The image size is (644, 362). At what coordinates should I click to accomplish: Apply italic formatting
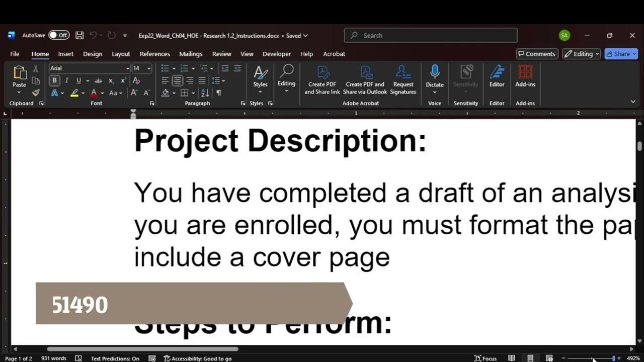tap(66, 80)
